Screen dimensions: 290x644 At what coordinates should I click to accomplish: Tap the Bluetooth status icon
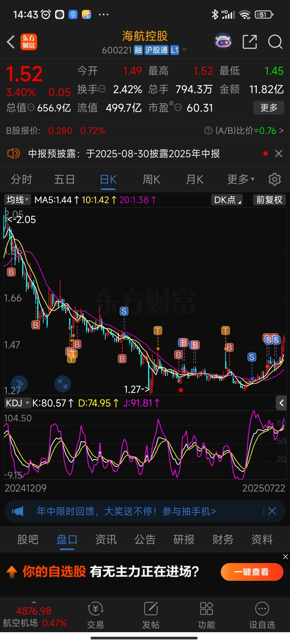215,15
